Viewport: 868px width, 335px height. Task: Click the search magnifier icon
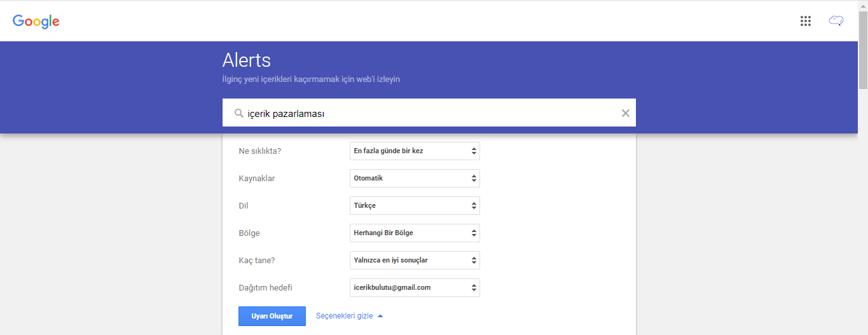239,113
